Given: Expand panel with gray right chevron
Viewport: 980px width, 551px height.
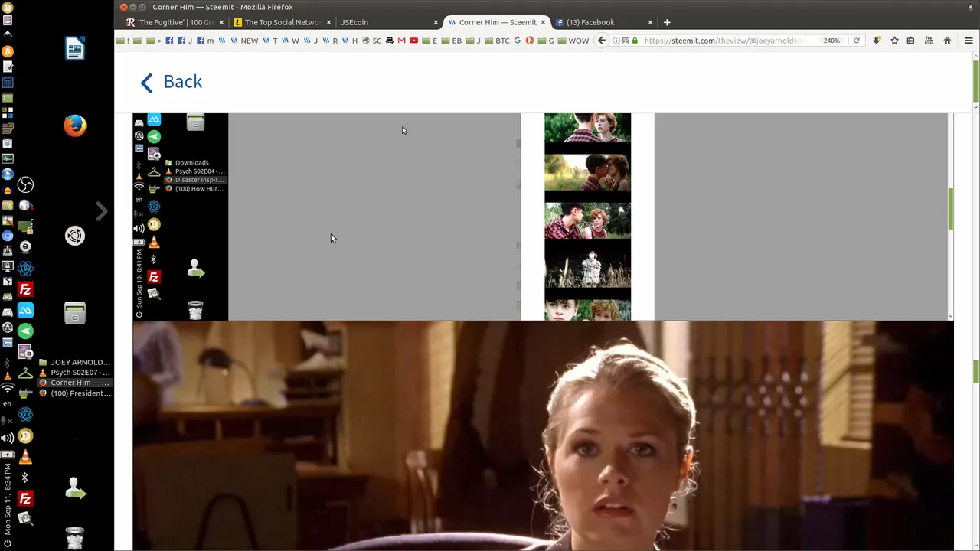Looking at the screenshot, I should click(102, 211).
